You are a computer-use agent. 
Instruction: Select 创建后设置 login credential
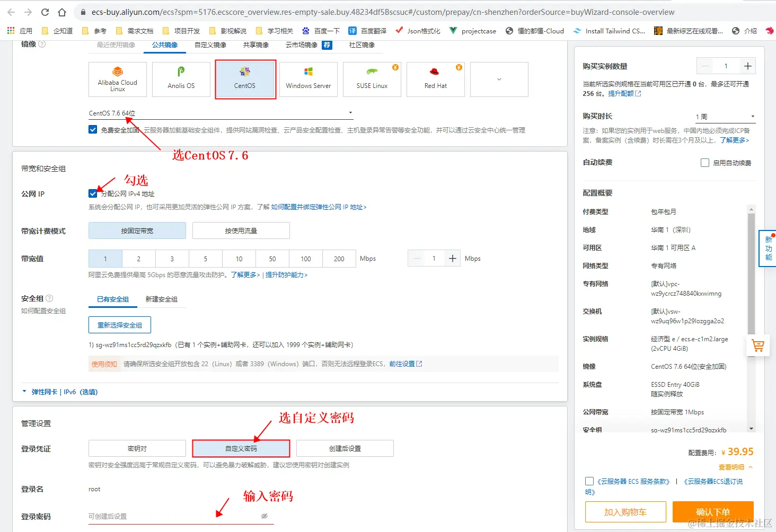(345, 448)
